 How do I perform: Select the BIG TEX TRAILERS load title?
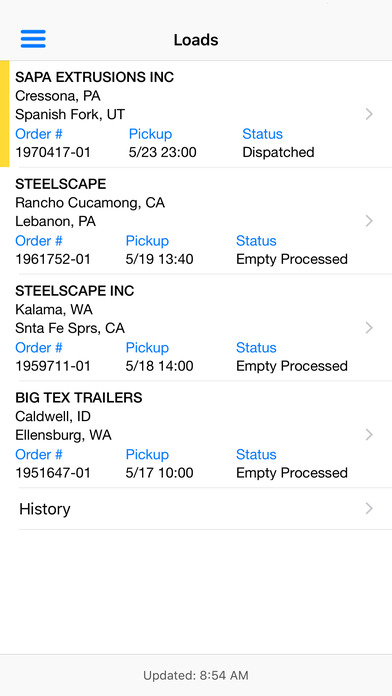pos(79,398)
